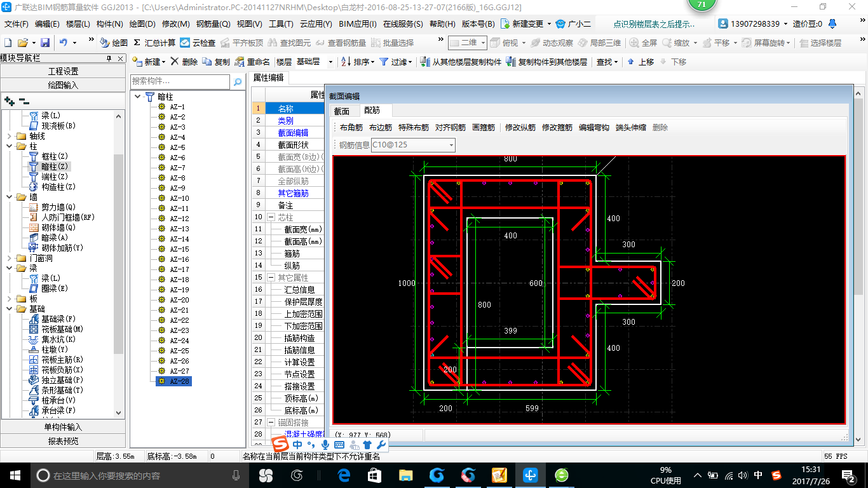
Task: Open 钢筋信息 C10@125 combo box
Action: click(413, 144)
